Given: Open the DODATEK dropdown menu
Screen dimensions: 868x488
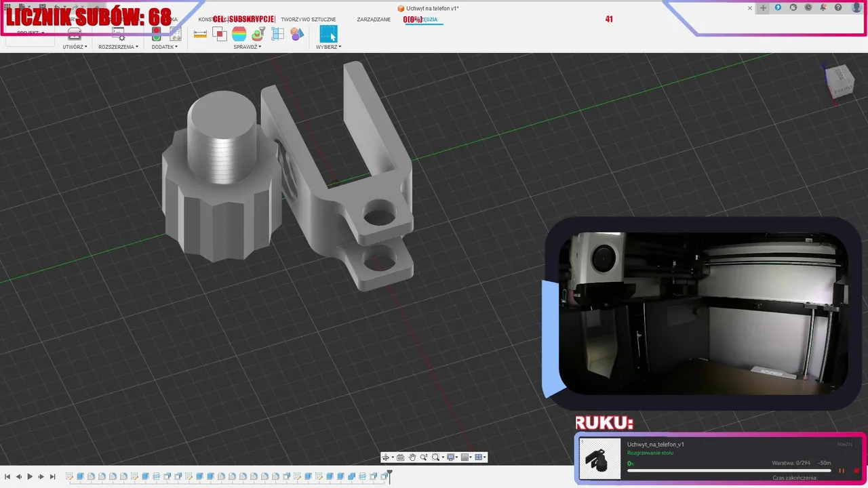Looking at the screenshot, I should [x=165, y=47].
